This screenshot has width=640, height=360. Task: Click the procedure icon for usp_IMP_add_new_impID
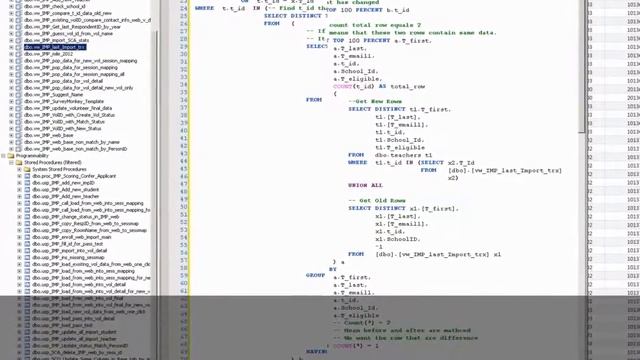click(27, 183)
